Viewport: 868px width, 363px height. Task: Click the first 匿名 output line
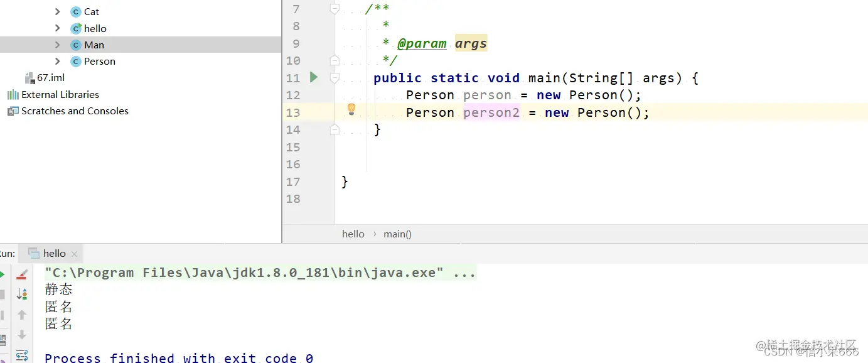pos(59,306)
